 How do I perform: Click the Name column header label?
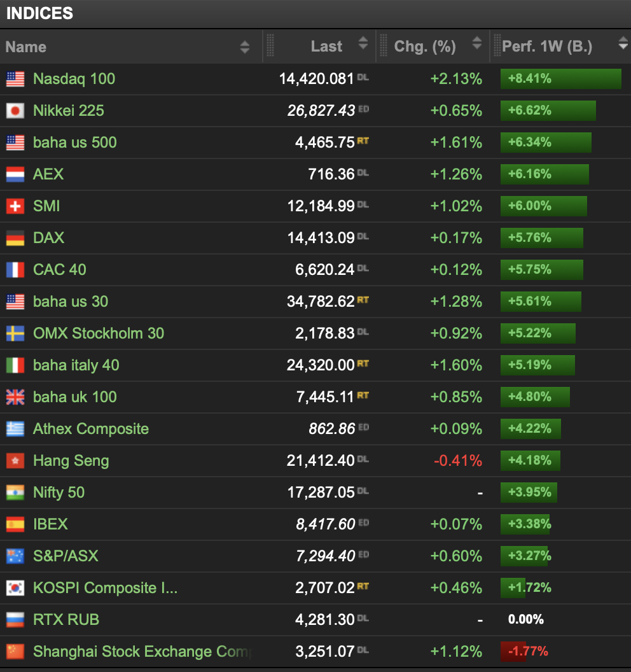[x=25, y=46]
